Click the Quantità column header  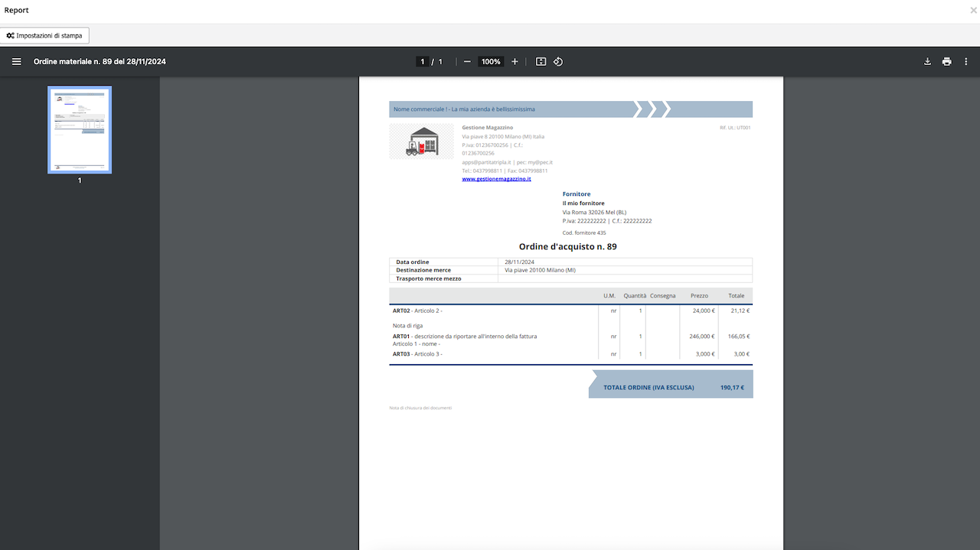(x=635, y=295)
